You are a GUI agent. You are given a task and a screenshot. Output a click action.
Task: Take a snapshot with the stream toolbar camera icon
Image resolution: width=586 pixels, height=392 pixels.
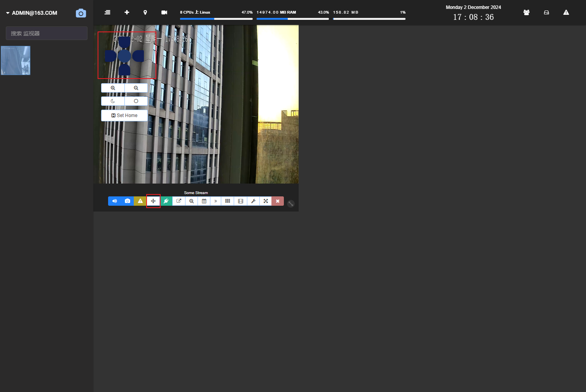click(127, 201)
